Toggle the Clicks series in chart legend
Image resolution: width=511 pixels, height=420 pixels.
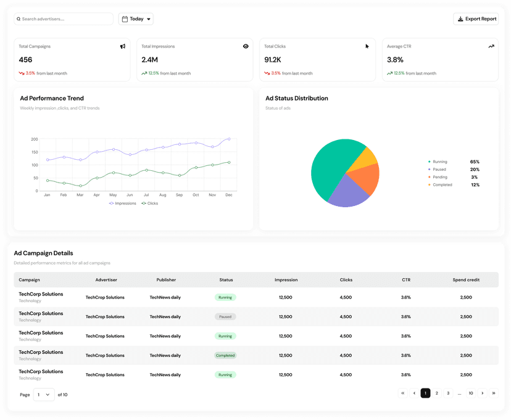(150, 203)
